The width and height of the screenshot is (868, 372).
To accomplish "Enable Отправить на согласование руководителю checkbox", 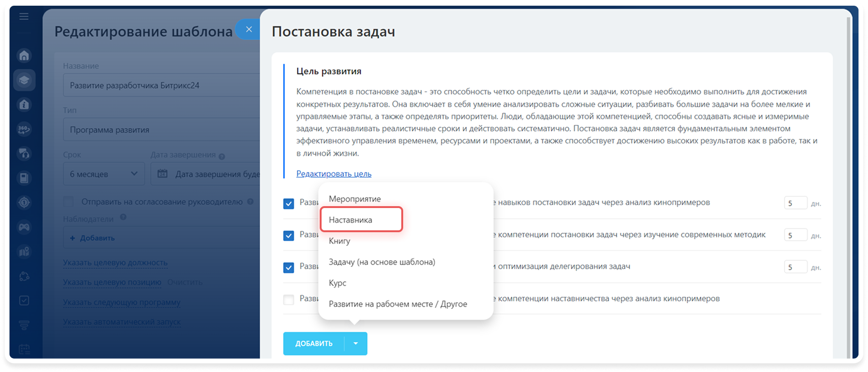I will (68, 201).
